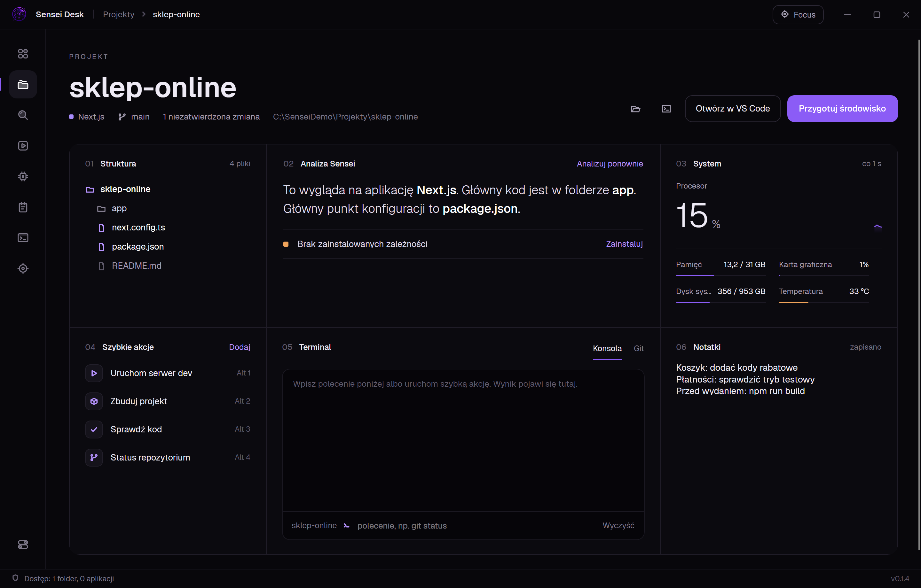Open the play/run icon in sidebar

[23, 146]
